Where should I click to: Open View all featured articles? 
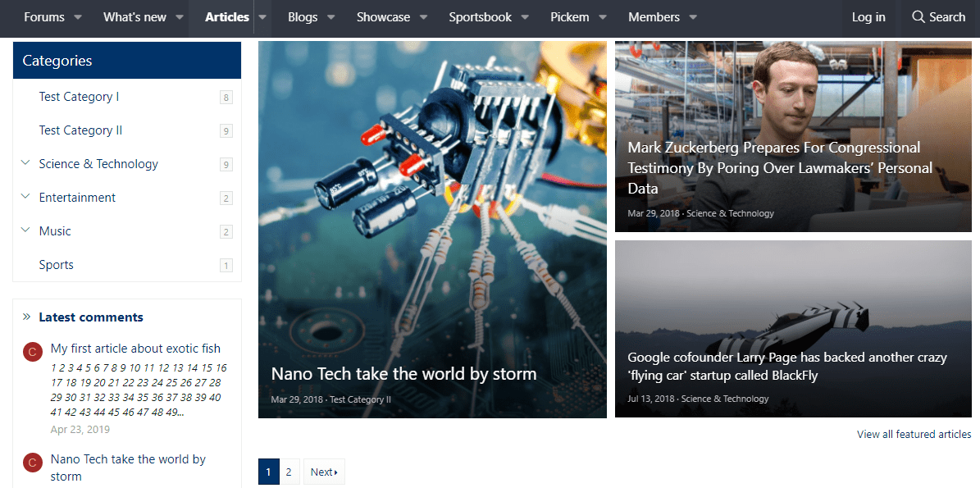[x=914, y=434]
